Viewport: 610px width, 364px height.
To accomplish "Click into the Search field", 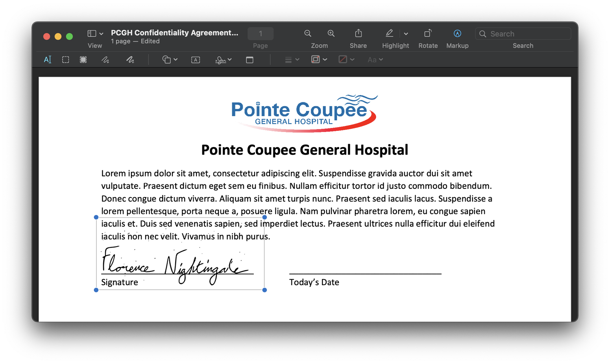I will [x=523, y=34].
